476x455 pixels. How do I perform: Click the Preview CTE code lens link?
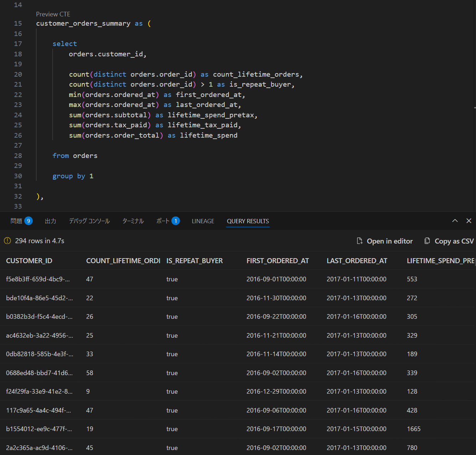(53, 14)
